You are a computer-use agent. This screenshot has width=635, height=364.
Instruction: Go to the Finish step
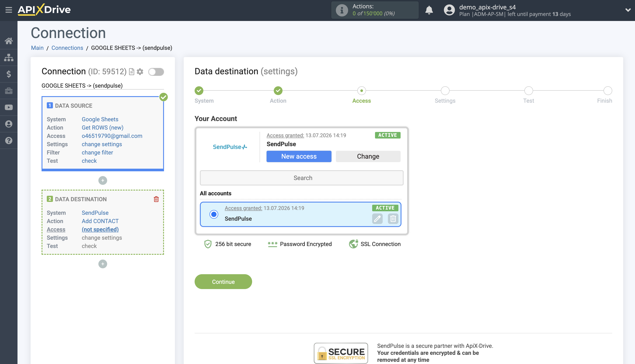(608, 90)
